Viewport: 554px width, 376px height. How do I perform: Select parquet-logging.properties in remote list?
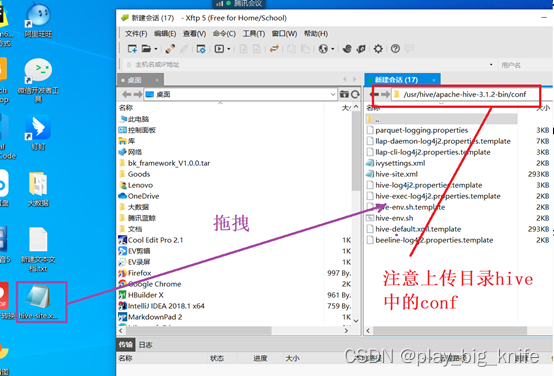(422, 130)
